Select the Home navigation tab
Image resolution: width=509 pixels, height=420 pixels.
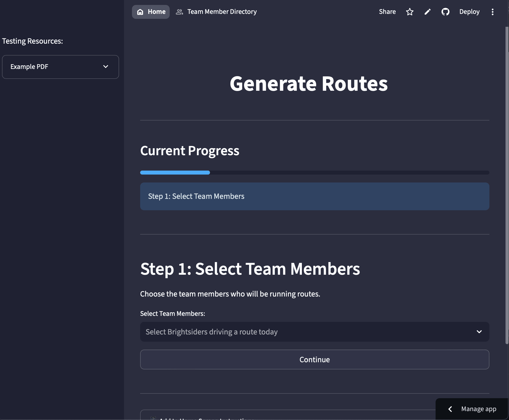pyautogui.click(x=151, y=11)
